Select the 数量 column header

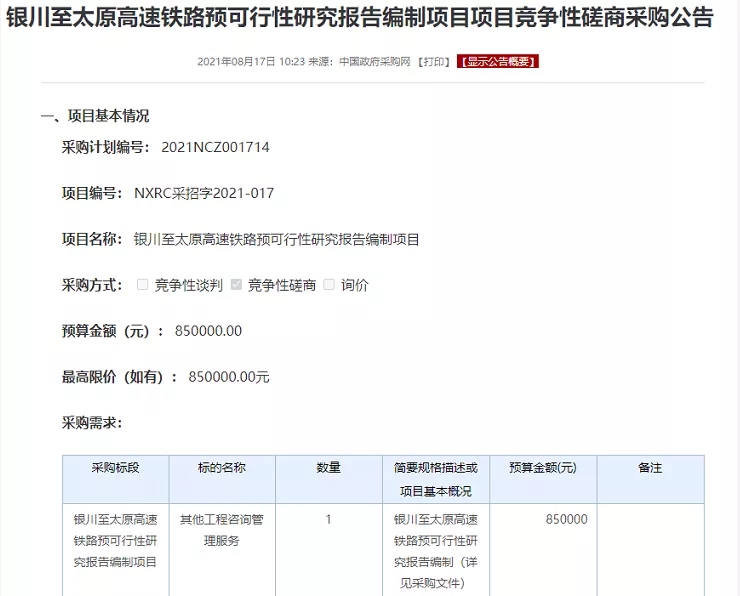328,468
